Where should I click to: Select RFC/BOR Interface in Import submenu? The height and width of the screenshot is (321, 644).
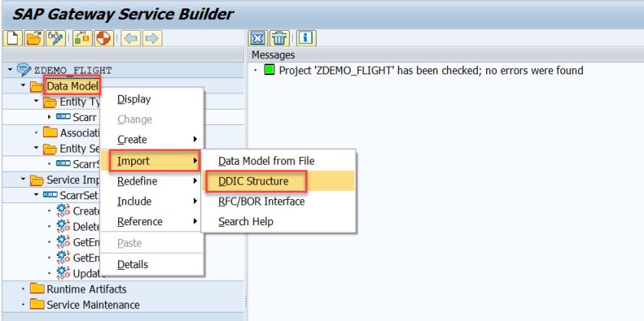278,201
